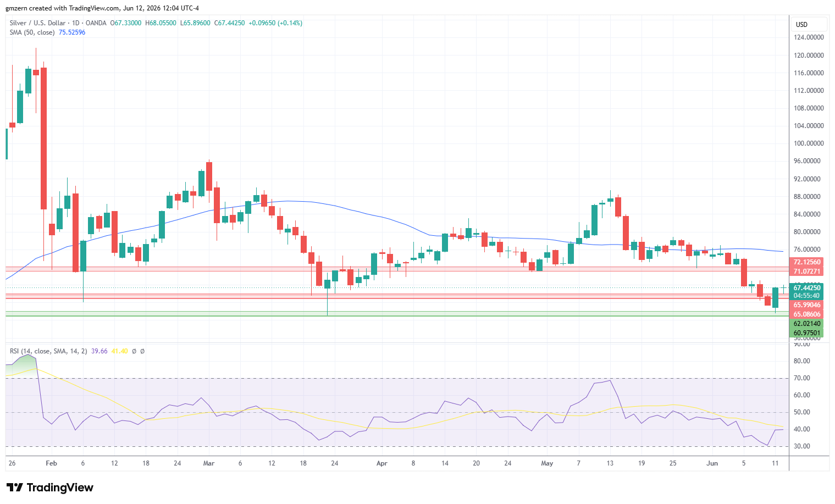Click the open value O67.33000 in legend
This screenshot has width=835, height=504.
click(x=126, y=23)
